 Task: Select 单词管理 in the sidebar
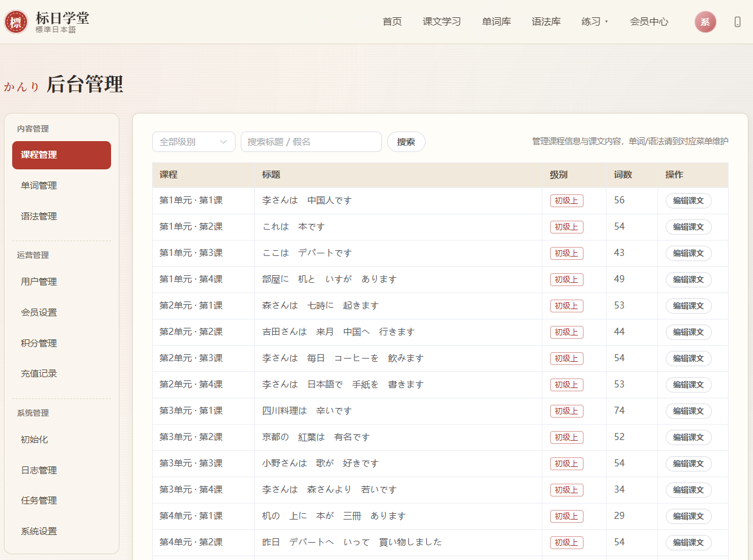point(62,186)
